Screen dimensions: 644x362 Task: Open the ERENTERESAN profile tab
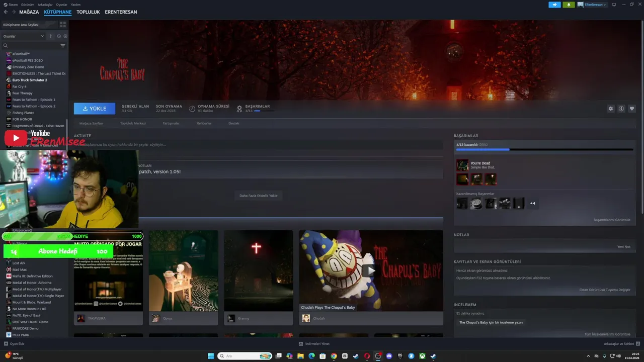coord(121,12)
